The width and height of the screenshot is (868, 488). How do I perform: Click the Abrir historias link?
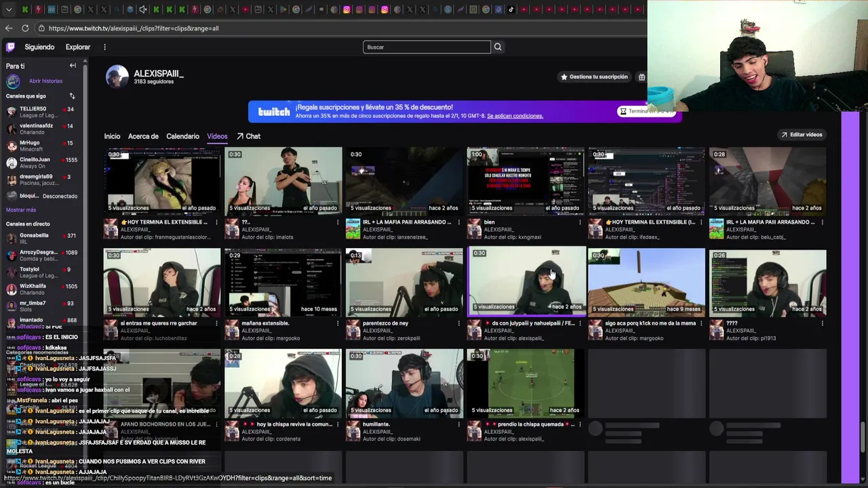click(45, 81)
